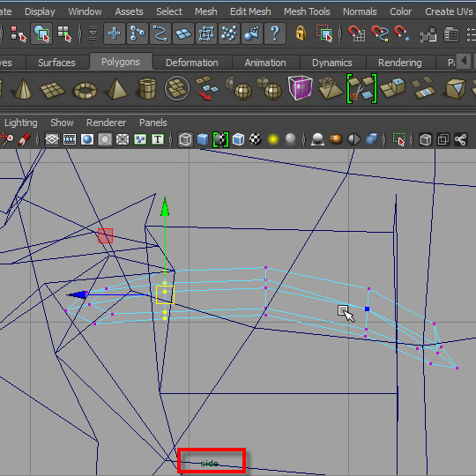Open the Renderer viewport menu
This screenshot has height=476, width=476.
tap(106, 123)
